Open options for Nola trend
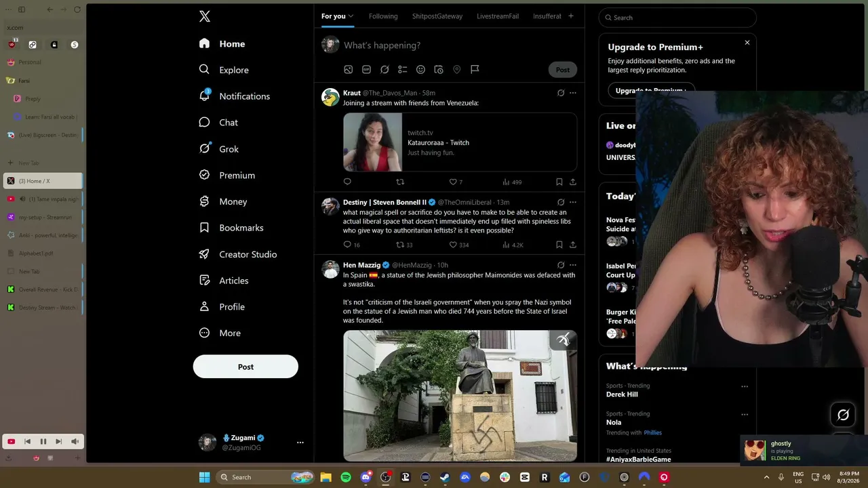 pos(745,414)
